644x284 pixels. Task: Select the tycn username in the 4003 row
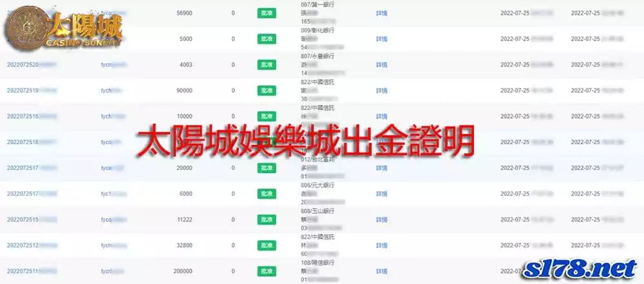114,65
